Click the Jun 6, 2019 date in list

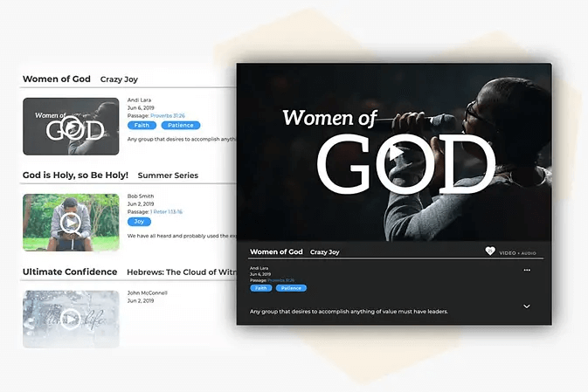(141, 108)
